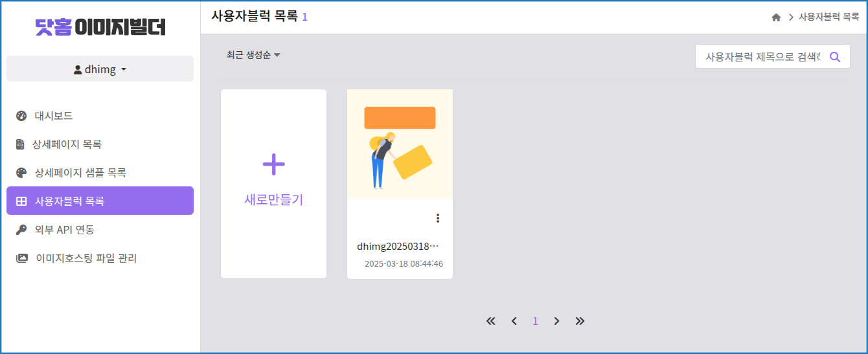Open the dhimg user dropdown
This screenshot has height=354, width=868.
point(100,69)
